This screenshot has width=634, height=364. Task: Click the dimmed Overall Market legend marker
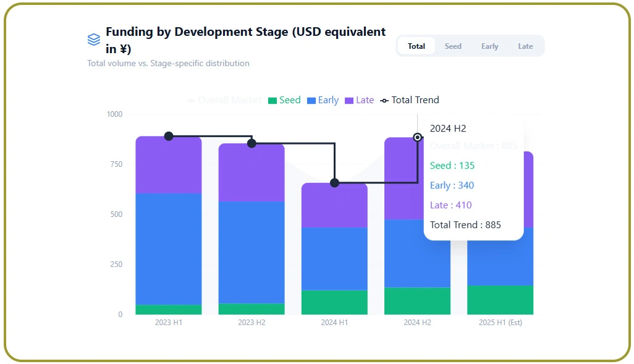click(190, 100)
